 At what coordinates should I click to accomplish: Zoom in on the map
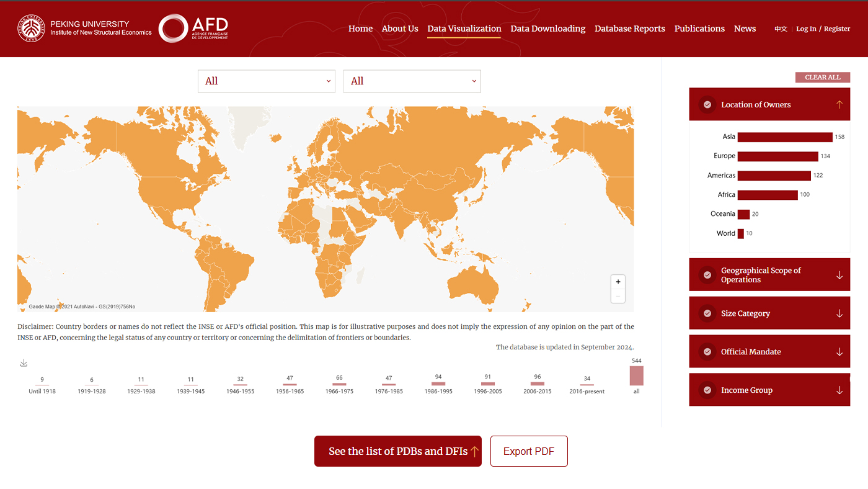pyautogui.click(x=618, y=282)
